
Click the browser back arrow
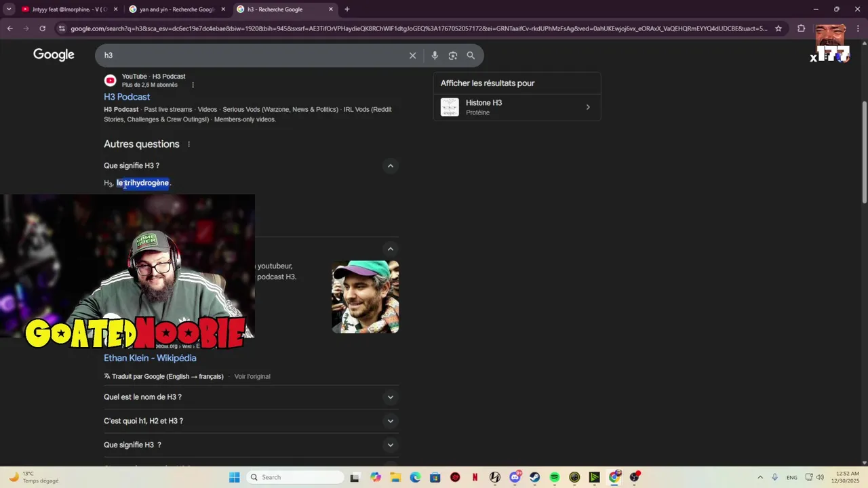tap(10, 28)
